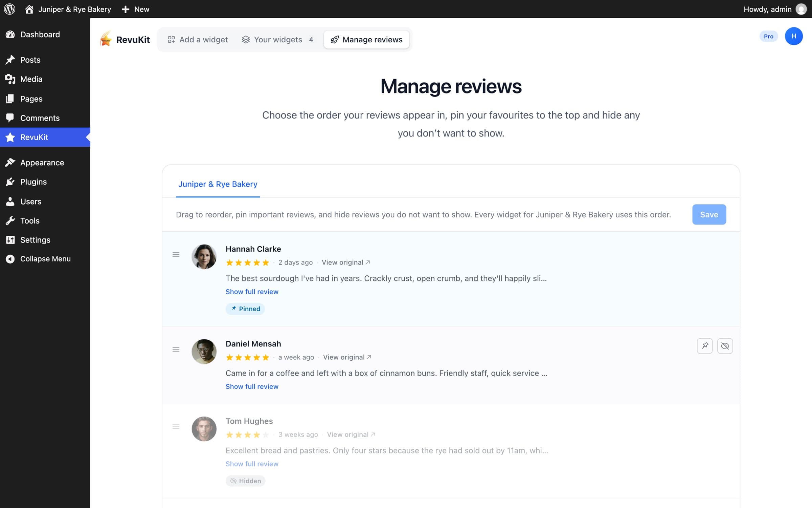Open the blue H profile avatar
This screenshot has height=508, width=812.
pos(794,36)
